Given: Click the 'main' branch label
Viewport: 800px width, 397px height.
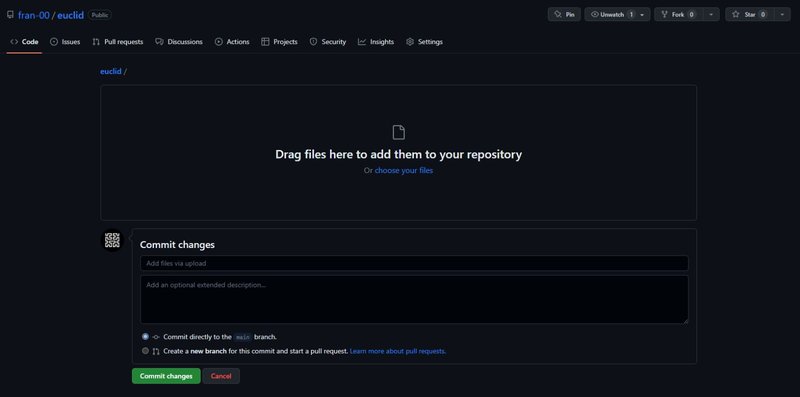Looking at the screenshot, I should click(x=243, y=337).
